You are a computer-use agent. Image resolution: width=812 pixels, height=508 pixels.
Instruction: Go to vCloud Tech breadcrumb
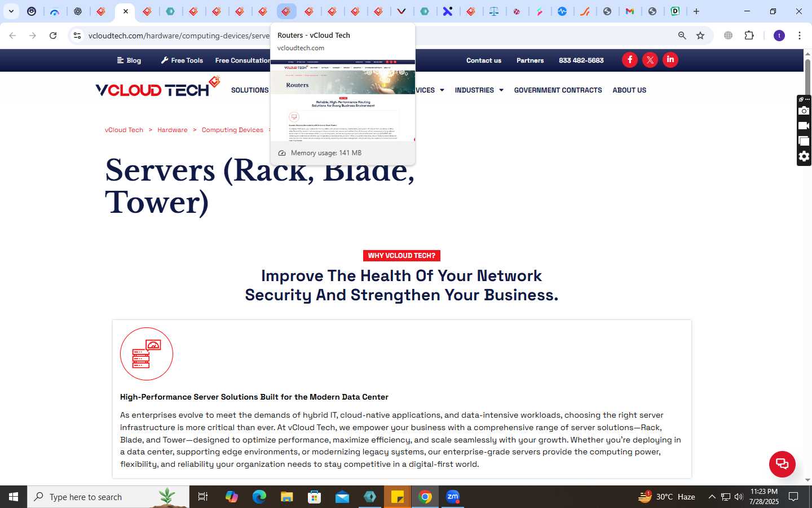(124, 130)
